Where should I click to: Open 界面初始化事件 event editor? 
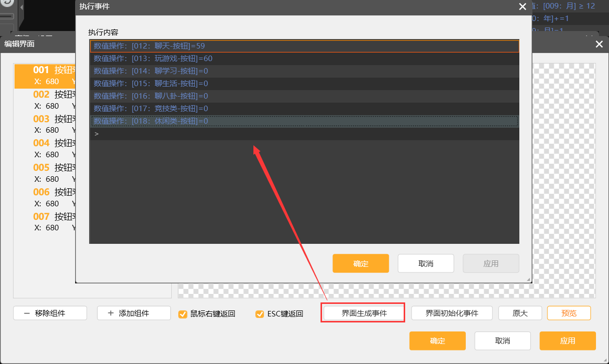452,313
